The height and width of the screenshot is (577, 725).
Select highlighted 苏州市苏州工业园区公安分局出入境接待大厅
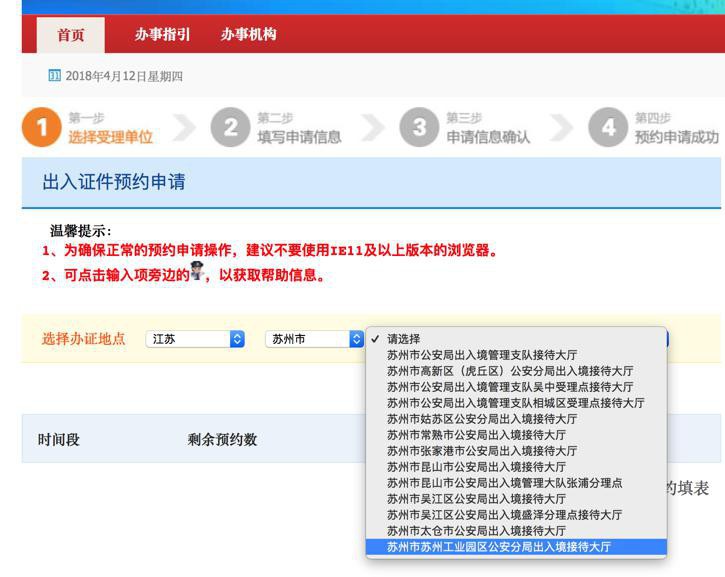(x=516, y=547)
